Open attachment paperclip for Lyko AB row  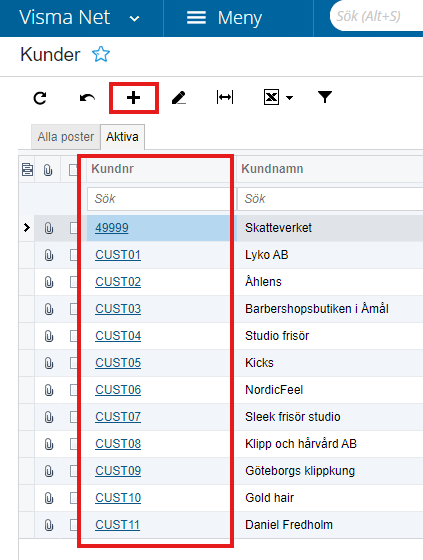tap(49, 255)
